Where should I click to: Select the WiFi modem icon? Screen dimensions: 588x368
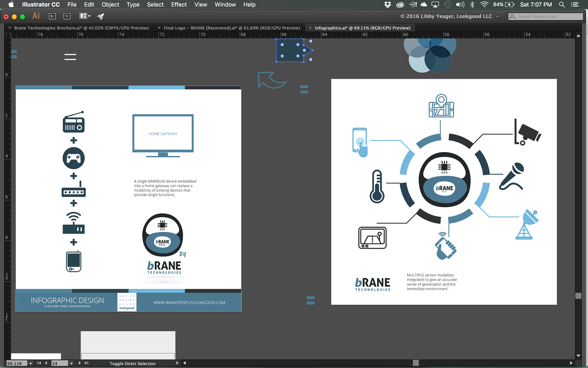pos(73,223)
